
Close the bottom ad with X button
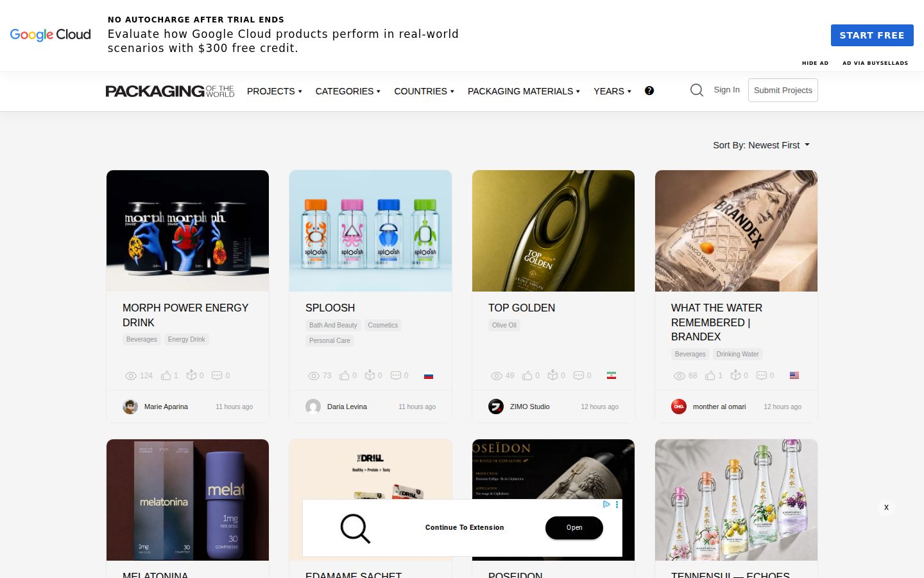[886, 507]
